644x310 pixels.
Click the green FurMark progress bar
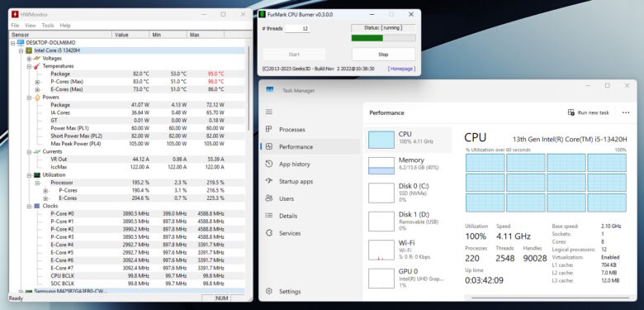pyautogui.click(x=384, y=38)
